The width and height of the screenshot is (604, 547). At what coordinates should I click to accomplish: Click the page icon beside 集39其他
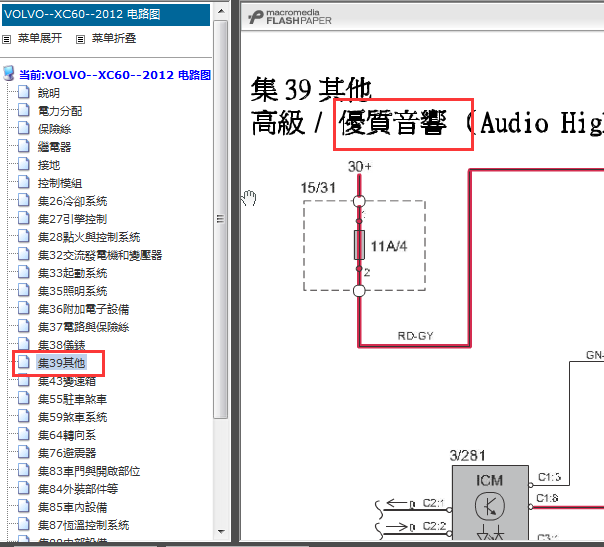click(24, 362)
